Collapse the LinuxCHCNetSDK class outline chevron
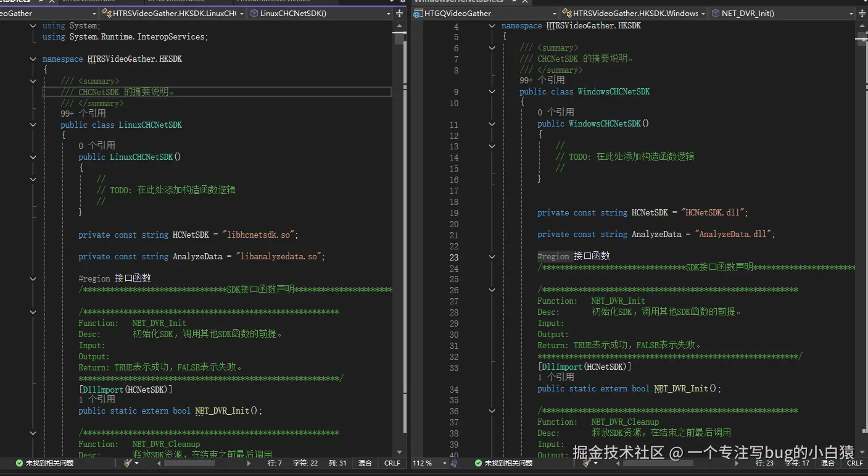The image size is (868, 476). pyautogui.click(x=33, y=125)
